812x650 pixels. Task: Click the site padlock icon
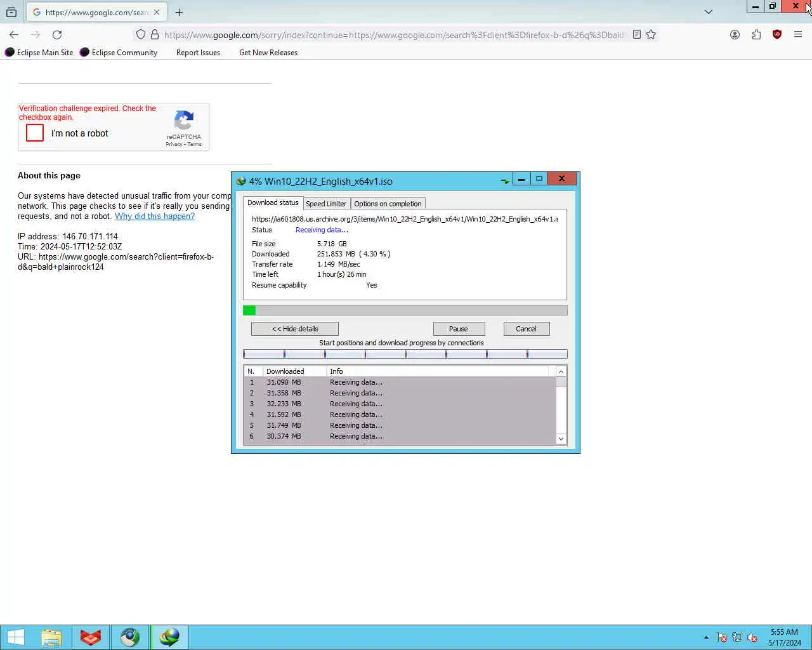tap(155, 35)
